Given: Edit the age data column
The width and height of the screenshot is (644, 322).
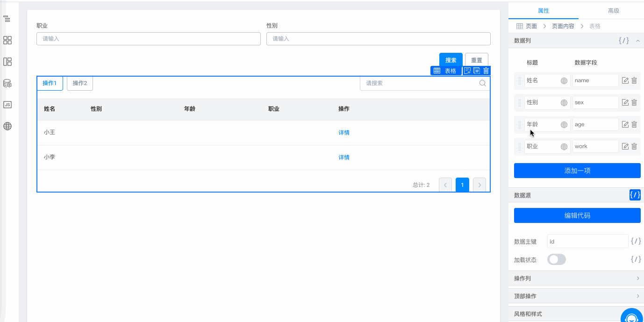Looking at the screenshot, I should coord(625,124).
